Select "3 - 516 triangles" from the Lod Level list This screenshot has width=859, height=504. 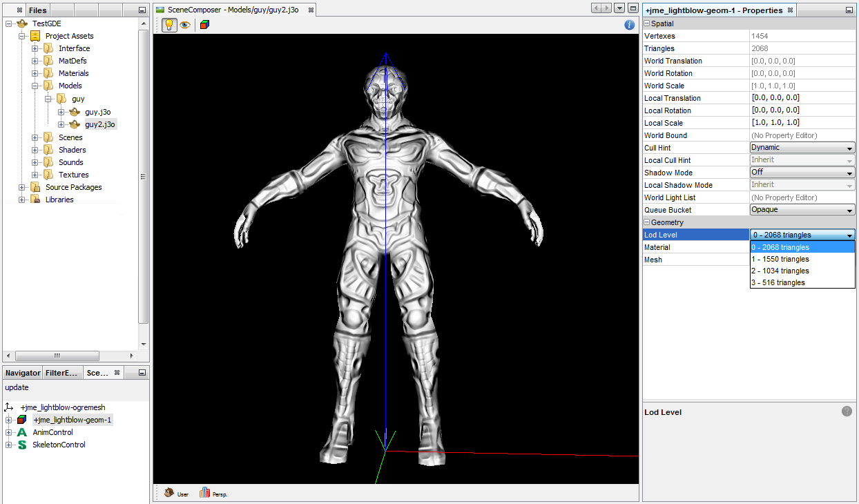click(779, 282)
